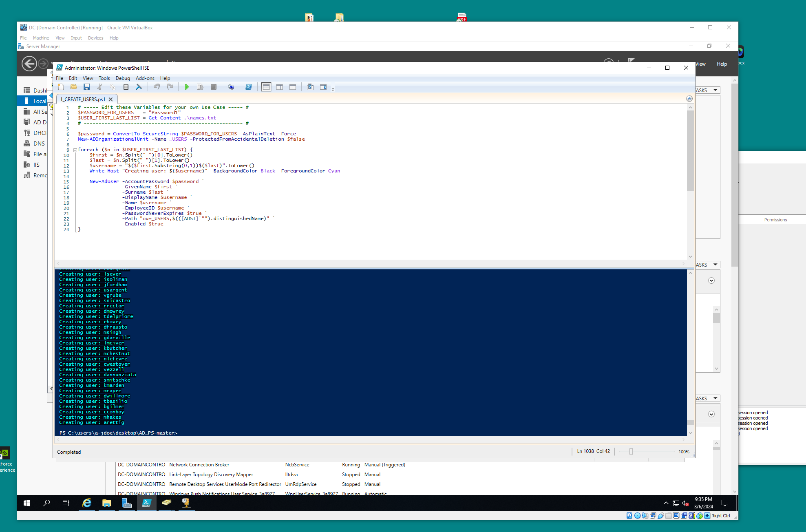Viewport: 806px width, 532px height.
Task: Select IIS in Server Manager sidebar
Action: pos(32,165)
